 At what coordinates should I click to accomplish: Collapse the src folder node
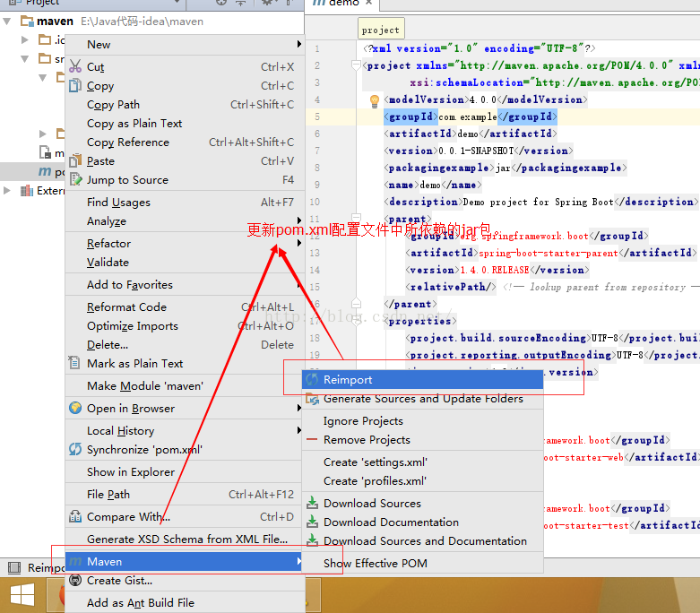(x=25, y=58)
